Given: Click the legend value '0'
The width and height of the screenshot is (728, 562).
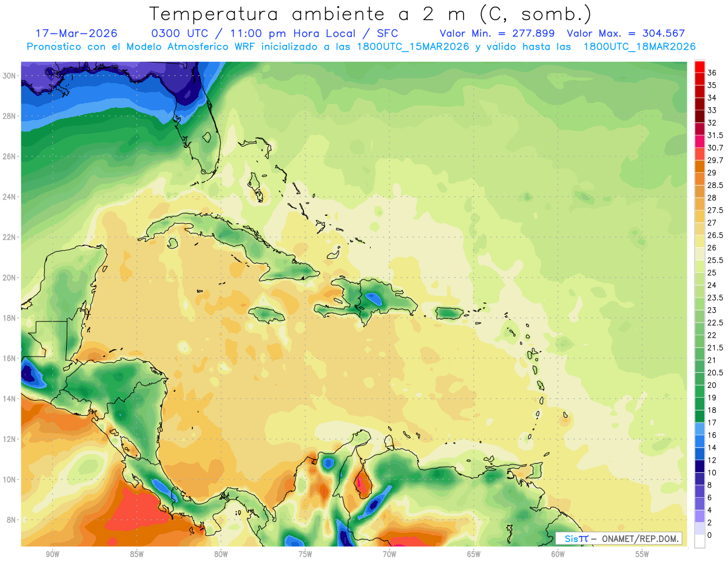Looking at the screenshot, I should pos(710,535).
